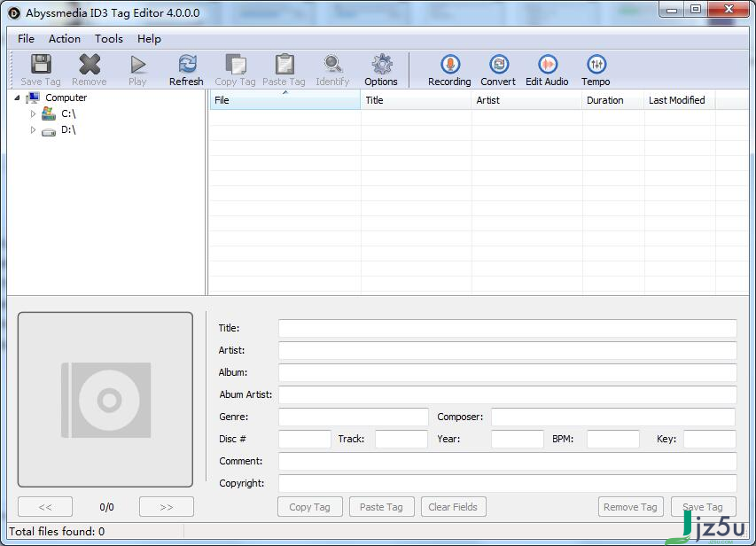Expand the D:\ drive node
The height and width of the screenshot is (546, 756).
coord(33,129)
